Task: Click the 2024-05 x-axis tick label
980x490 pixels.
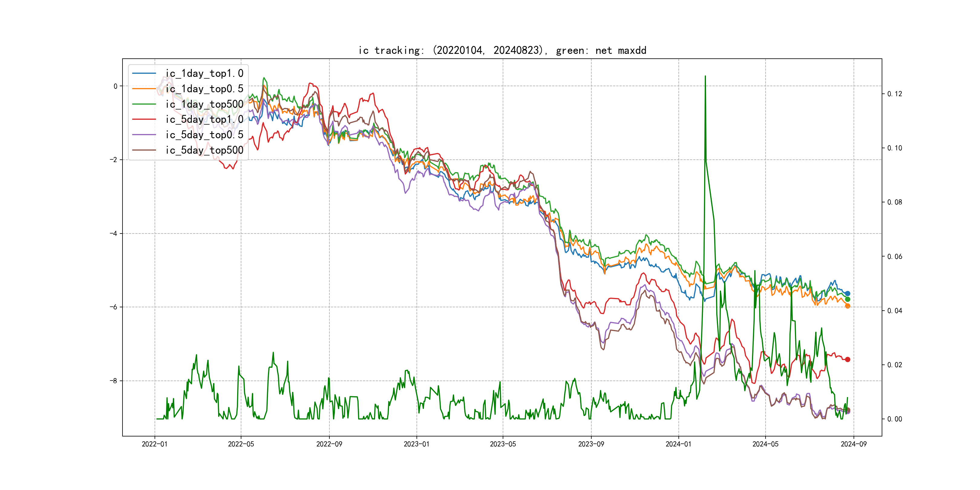Action: pos(766,444)
